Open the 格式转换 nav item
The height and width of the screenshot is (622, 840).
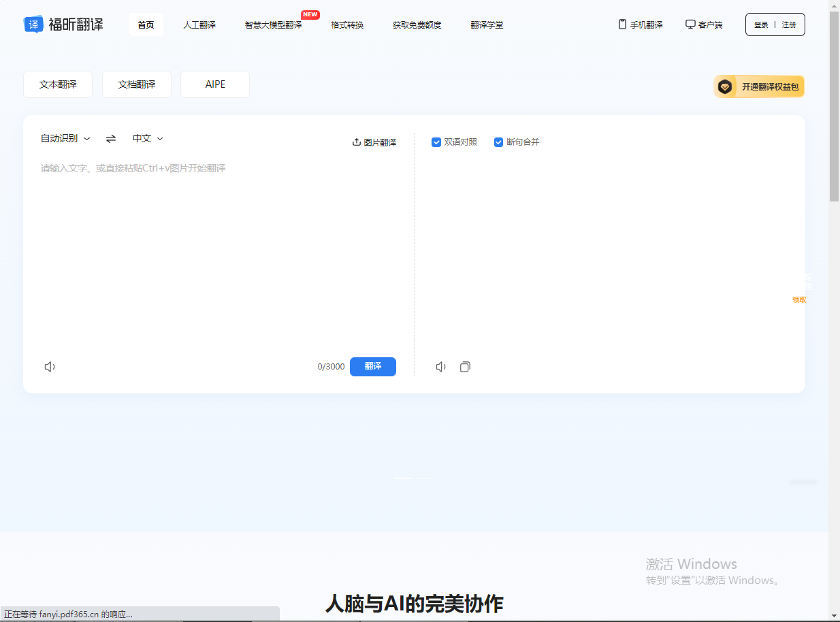347,24
